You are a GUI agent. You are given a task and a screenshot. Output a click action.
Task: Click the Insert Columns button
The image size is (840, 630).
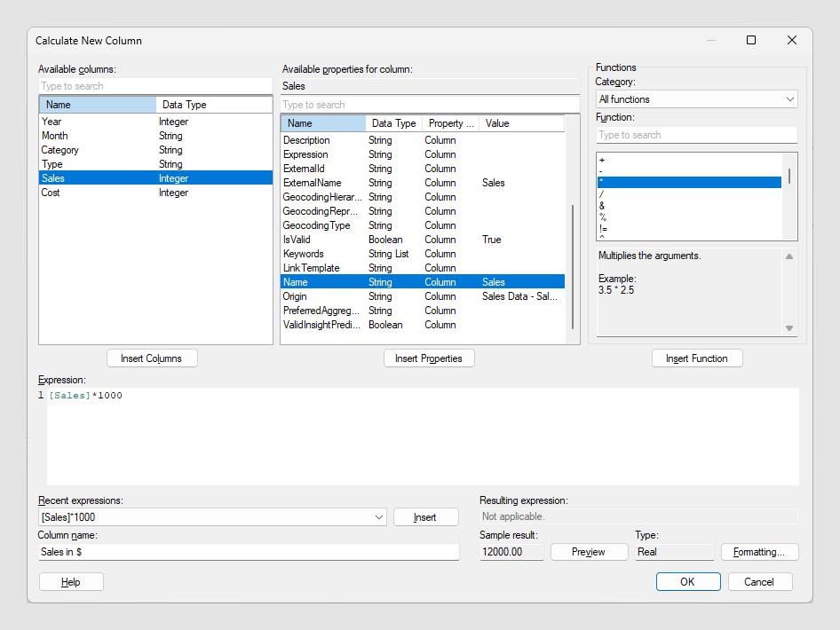click(x=152, y=358)
